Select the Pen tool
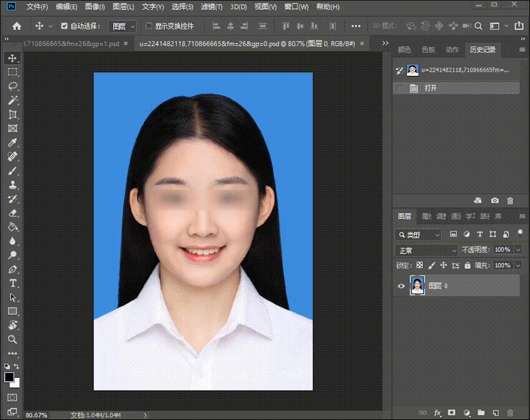530x420 pixels. pyautogui.click(x=12, y=269)
